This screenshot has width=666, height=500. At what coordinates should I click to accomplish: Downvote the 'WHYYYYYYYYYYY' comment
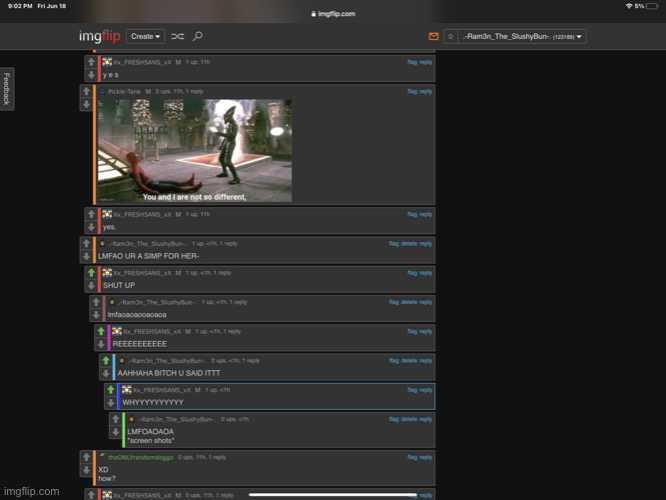[111, 403]
